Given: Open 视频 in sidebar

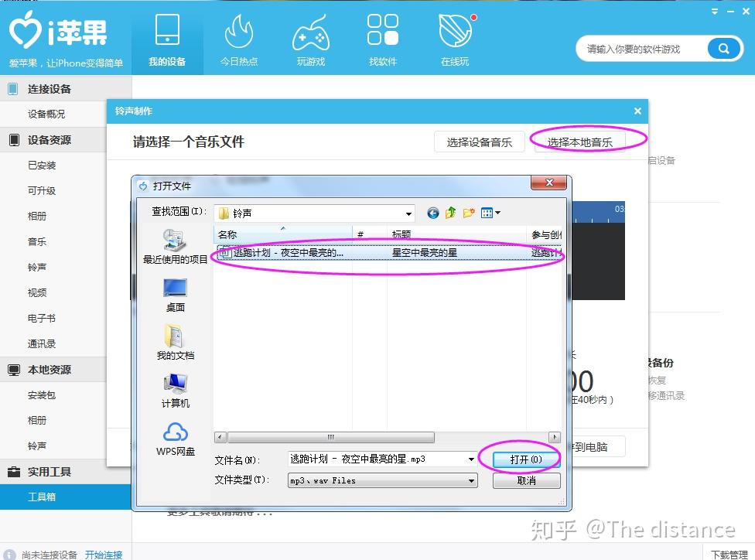Looking at the screenshot, I should [x=37, y=292].
